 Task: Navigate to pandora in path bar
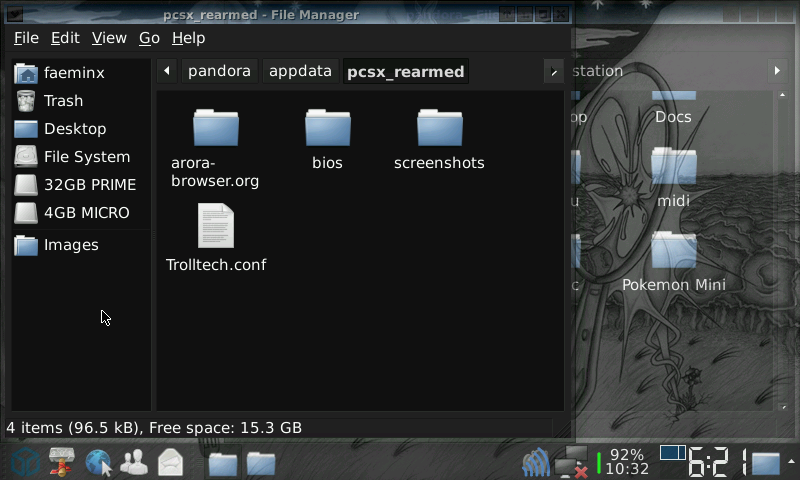(219, 71)
